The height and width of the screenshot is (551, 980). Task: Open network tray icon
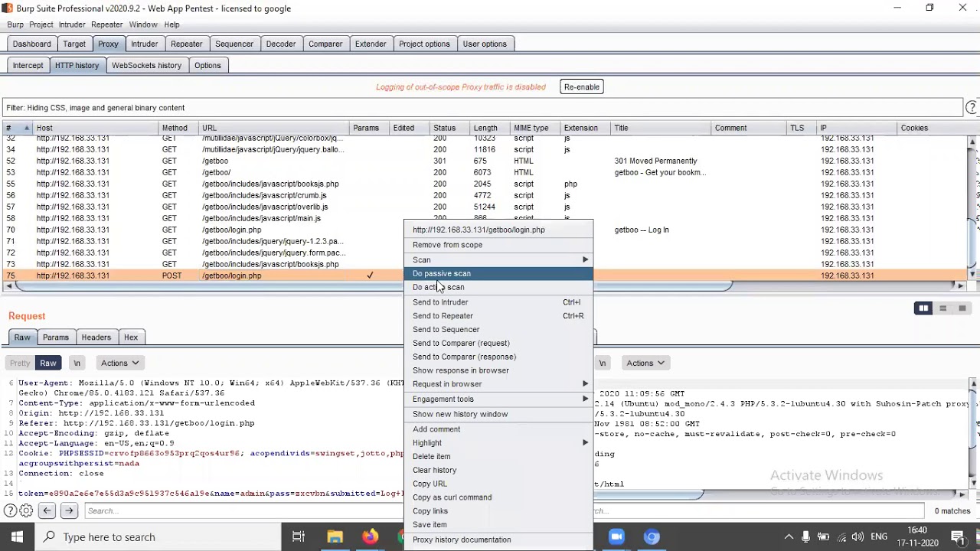click(841, 536)
